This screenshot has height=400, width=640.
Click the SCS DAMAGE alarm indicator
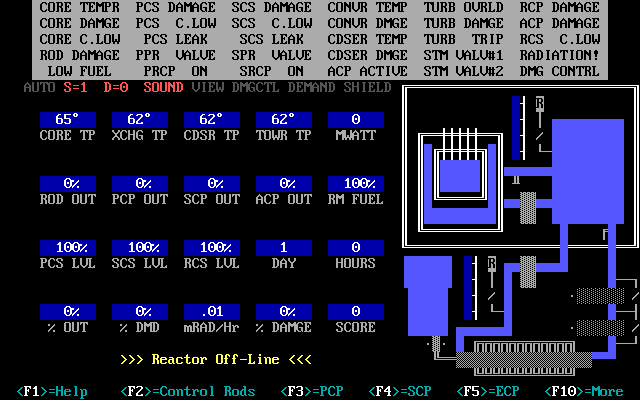coord(272,7)
